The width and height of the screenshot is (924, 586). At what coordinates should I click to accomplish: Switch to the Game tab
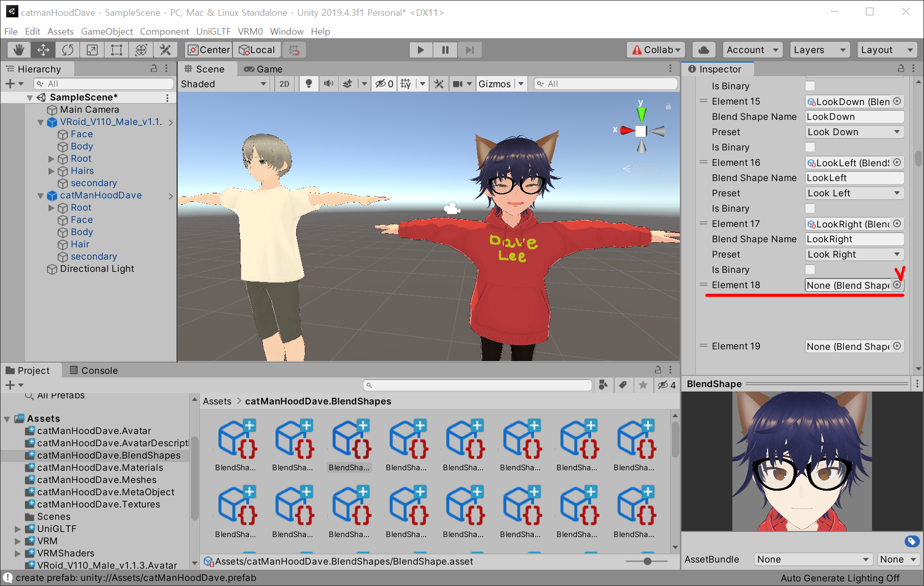[263, 69]
